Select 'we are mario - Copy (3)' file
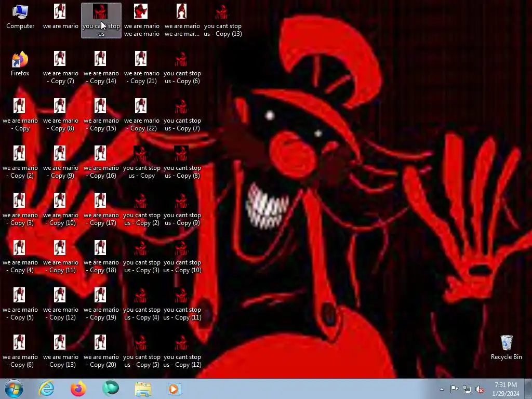Image resolution: width=532 pixels, height=399 pixels. pyautogui.click(x=20, y=209)
